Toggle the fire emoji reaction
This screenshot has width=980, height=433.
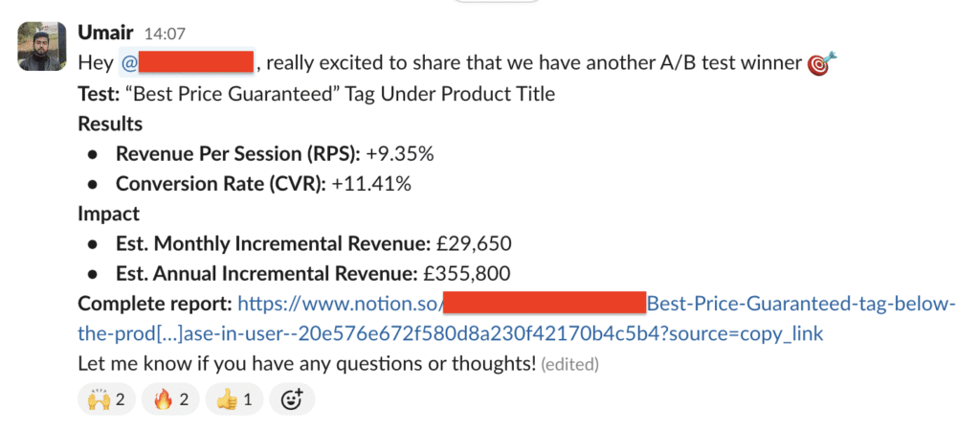coord(170,399)
